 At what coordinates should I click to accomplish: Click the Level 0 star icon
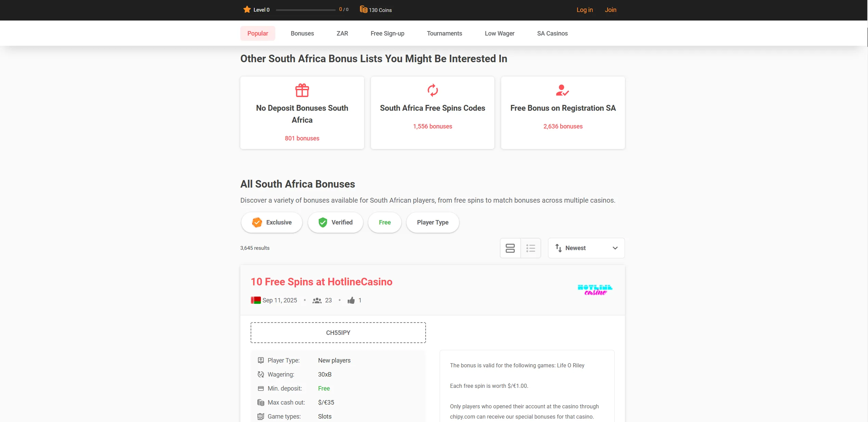247,10
